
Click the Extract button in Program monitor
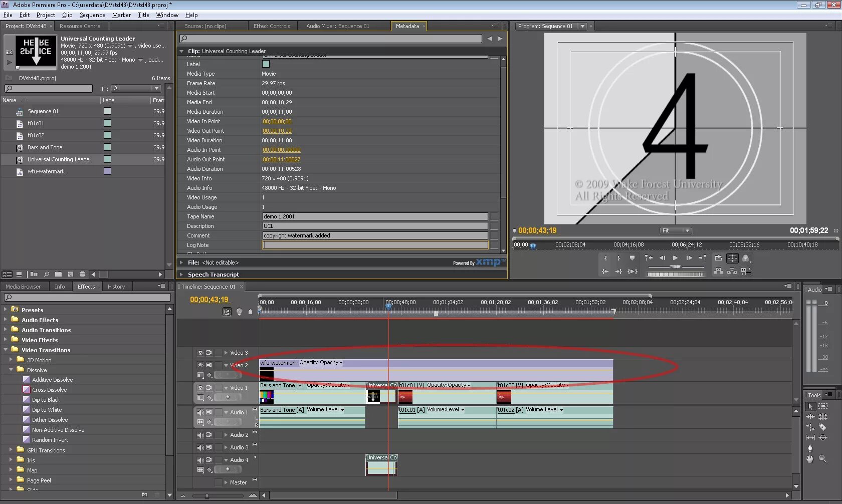732,271
